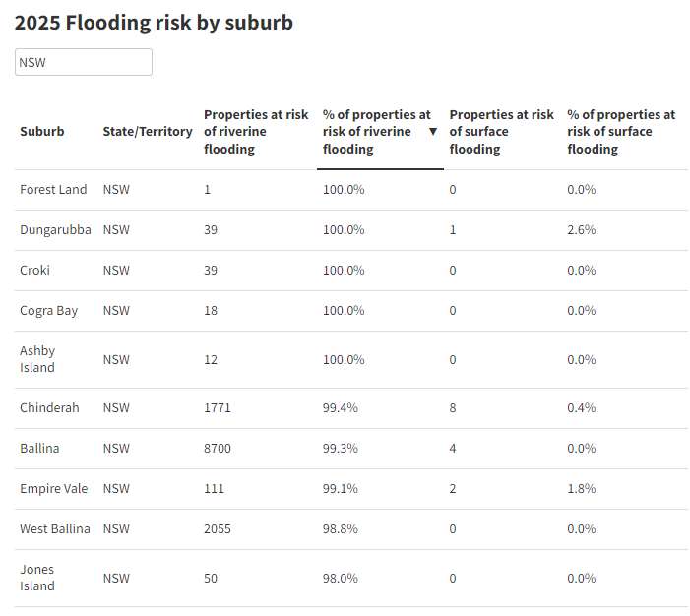Click the Croki suburb cell

[x=34, y=271]
